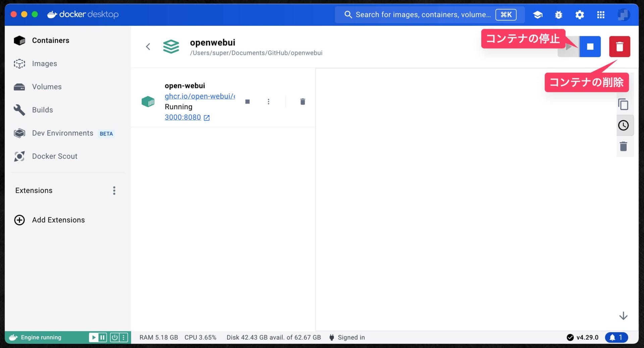This screenshot has height=348, width=644.
Task: Click the search field for images and containers
Action: point(423,15)
